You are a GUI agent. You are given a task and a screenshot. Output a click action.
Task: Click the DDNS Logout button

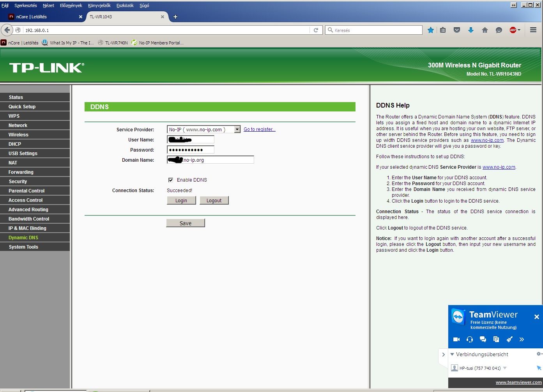214,200
